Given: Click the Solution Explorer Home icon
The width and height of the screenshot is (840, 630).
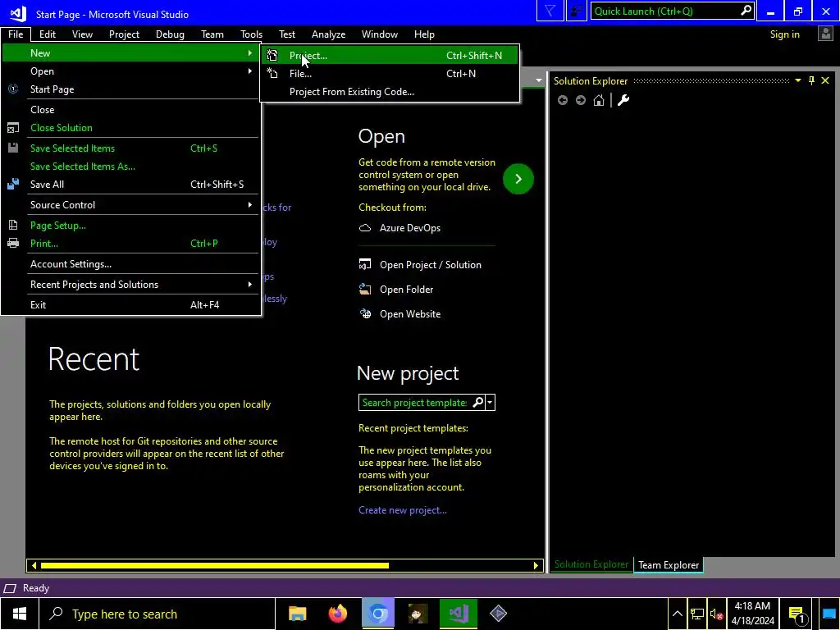Looking at the screenshot, I should coord(599,100).
